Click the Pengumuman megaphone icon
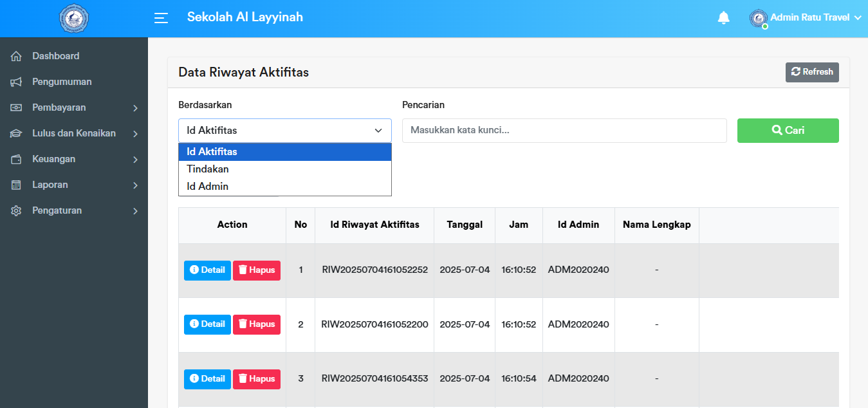Viewport: 868px width, 408px height. tap(16, 82)
